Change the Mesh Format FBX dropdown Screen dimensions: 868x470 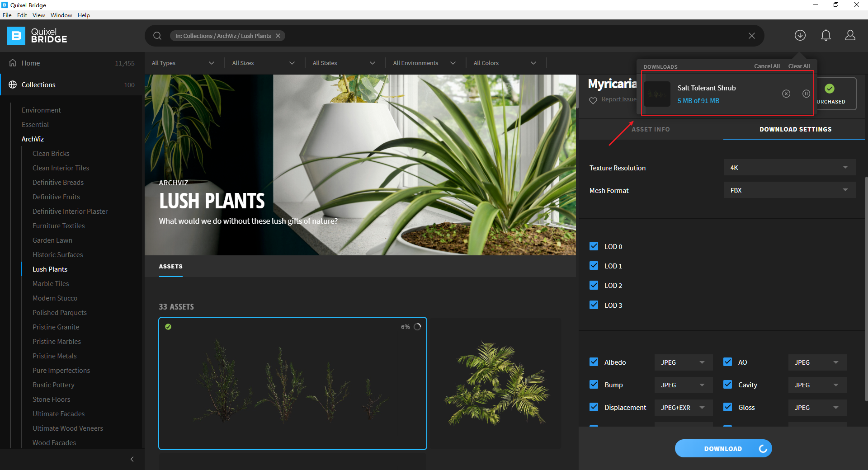790,190
